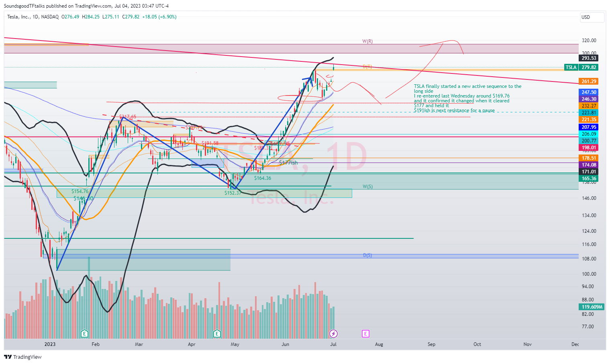Click the Dec label on time axis
Screen dimensions: 610x364
point(575,344)
